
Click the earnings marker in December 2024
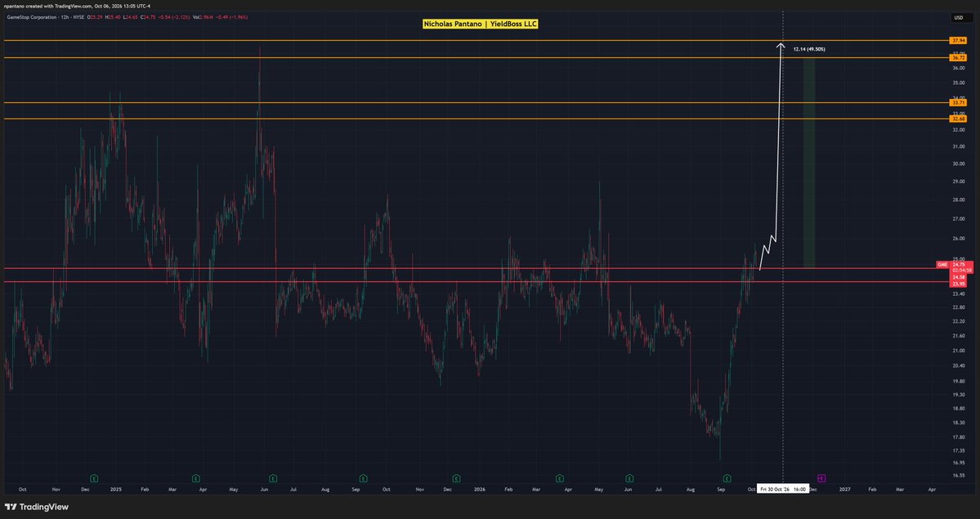(94, 478)
